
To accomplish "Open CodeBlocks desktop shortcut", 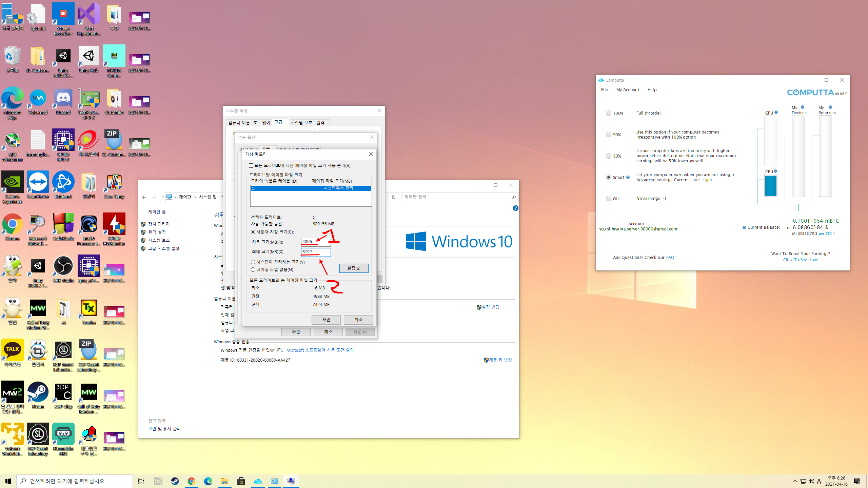I will click(x=63, y=227).
